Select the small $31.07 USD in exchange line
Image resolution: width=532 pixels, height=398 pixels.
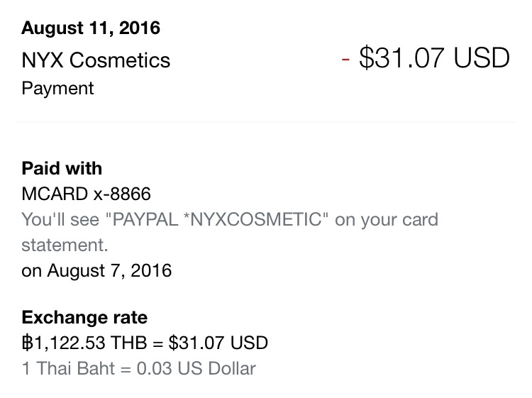(x=218, y=343)
